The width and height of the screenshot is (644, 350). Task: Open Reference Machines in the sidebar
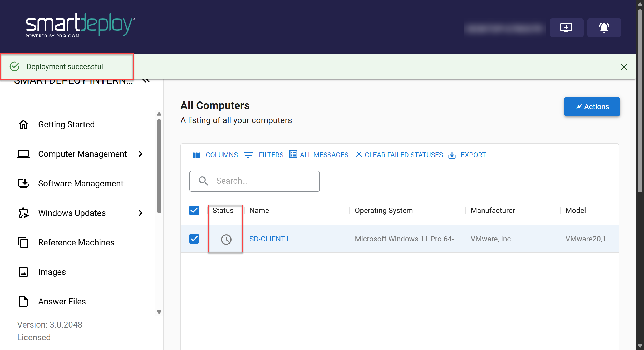click(76, 242)
